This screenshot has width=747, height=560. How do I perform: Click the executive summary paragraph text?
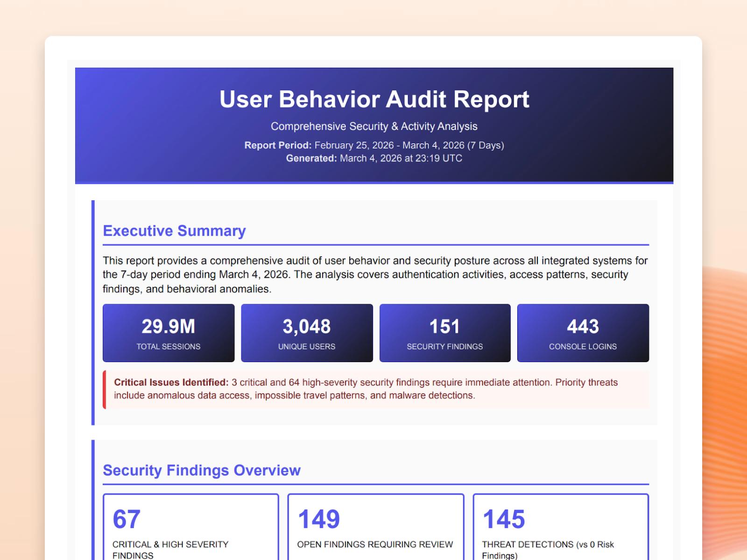(x=375, y=274)
